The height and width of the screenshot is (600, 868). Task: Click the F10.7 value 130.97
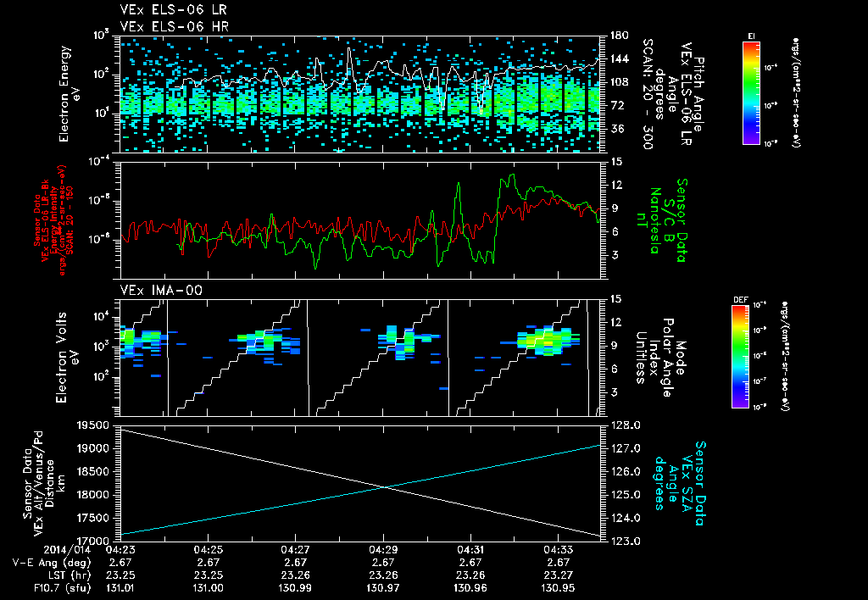(383, 588)
